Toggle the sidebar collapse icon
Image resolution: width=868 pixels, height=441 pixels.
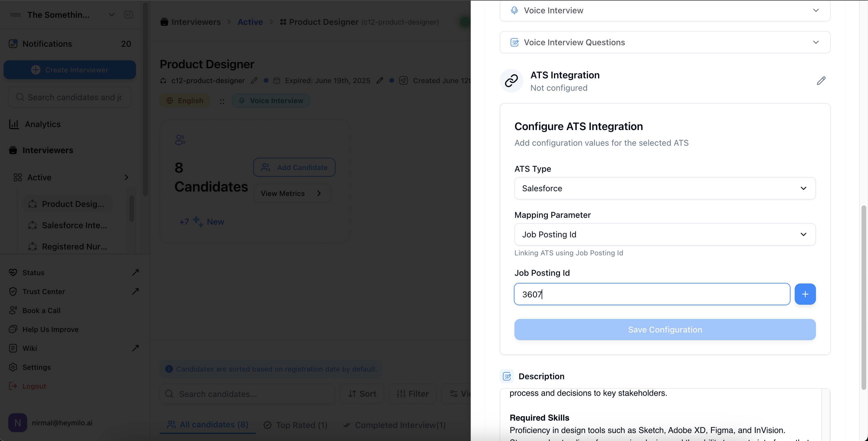click(128, 15)
